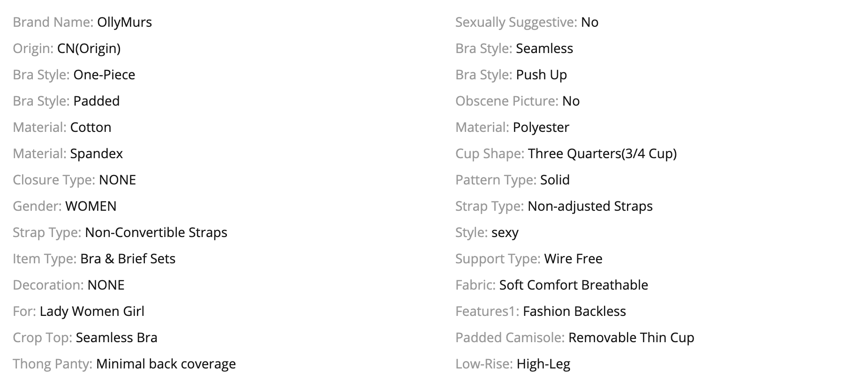Click the Minimal back coverage value
Viewport: 868px width, 391px height.
pyautogui.click(x=166, y=364)
